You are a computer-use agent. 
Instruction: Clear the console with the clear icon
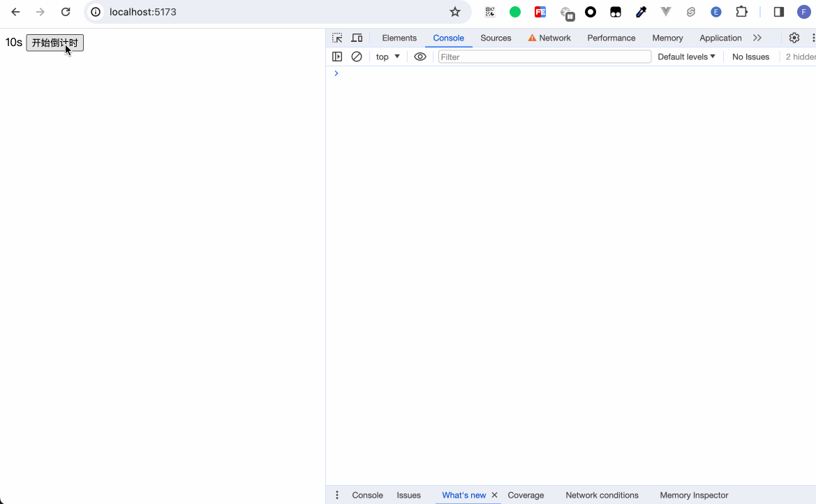[357, 57]
